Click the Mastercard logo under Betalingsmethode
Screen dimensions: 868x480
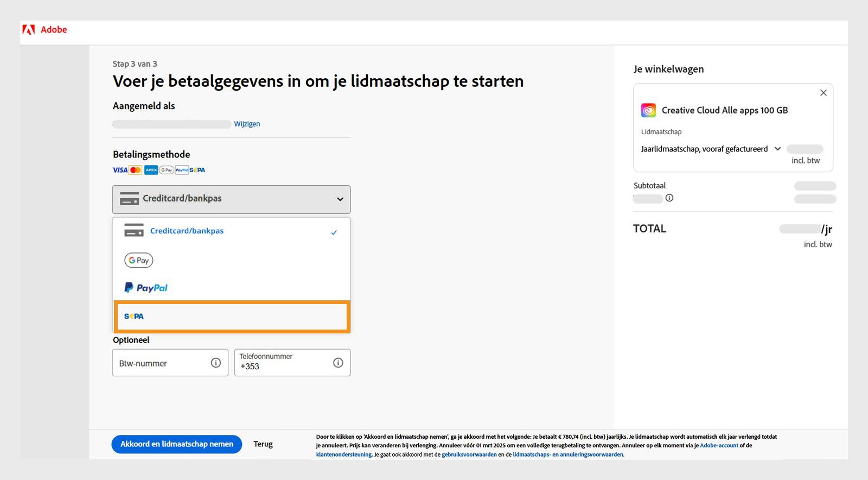(x=136, y=170)
